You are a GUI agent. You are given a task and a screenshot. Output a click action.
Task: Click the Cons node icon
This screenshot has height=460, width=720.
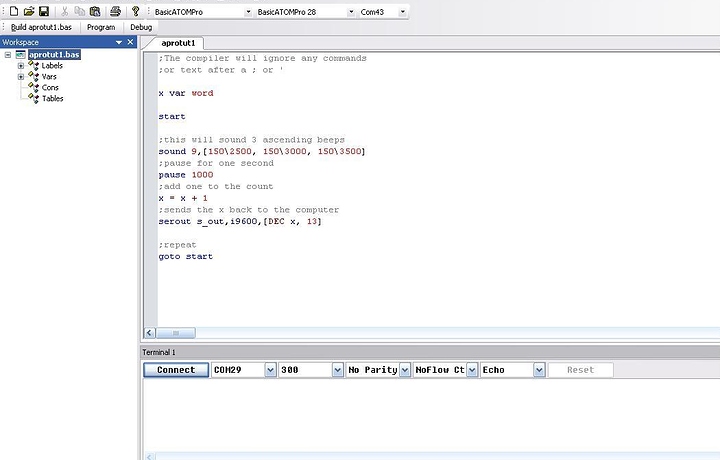34,87
